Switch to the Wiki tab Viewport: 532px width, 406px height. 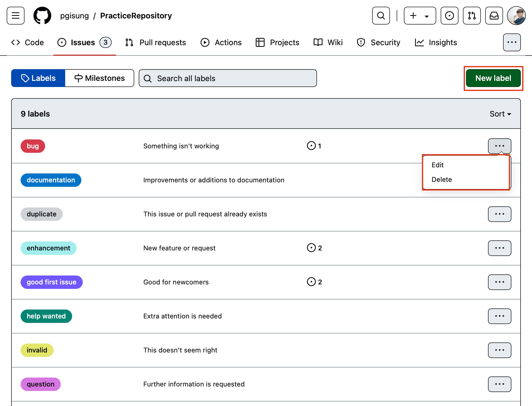(x=328, y=42)
